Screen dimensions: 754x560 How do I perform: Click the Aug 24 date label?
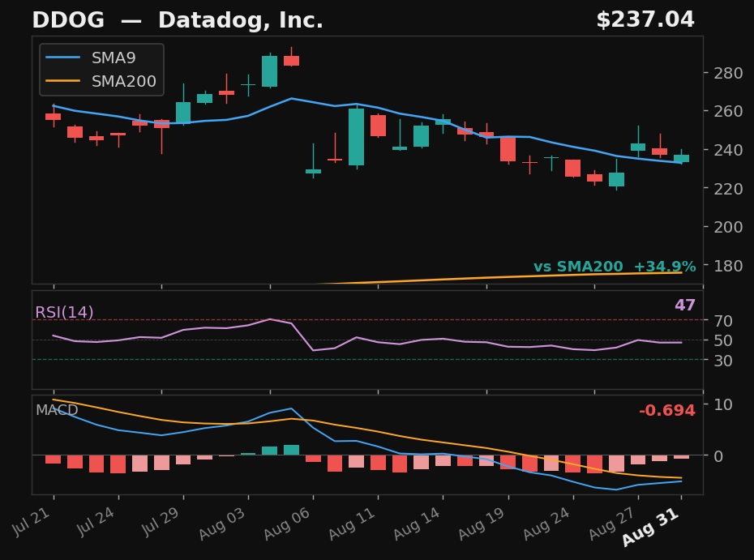(546, 524)
